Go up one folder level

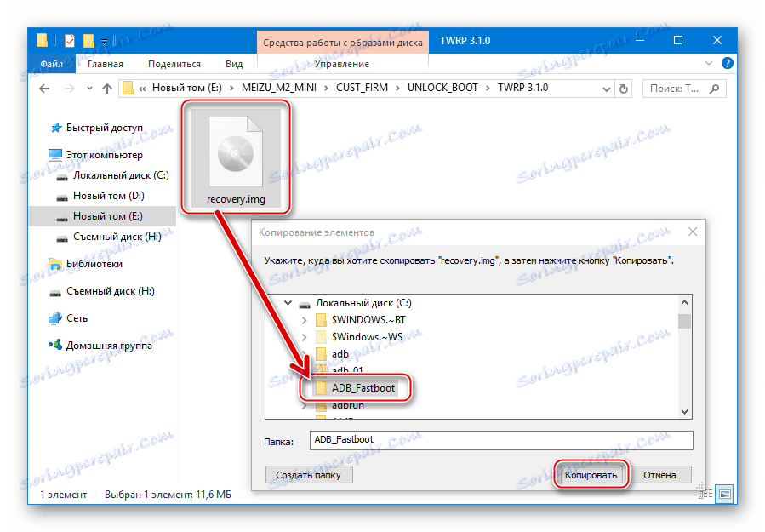(107, 89)
